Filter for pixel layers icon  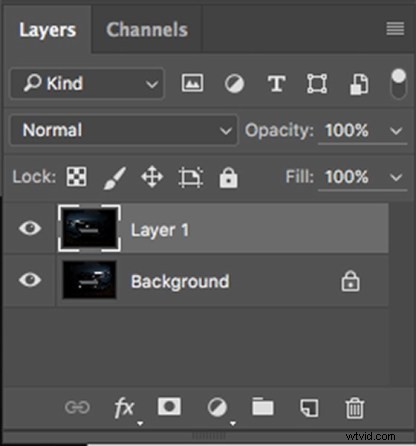tap(192, 83)
